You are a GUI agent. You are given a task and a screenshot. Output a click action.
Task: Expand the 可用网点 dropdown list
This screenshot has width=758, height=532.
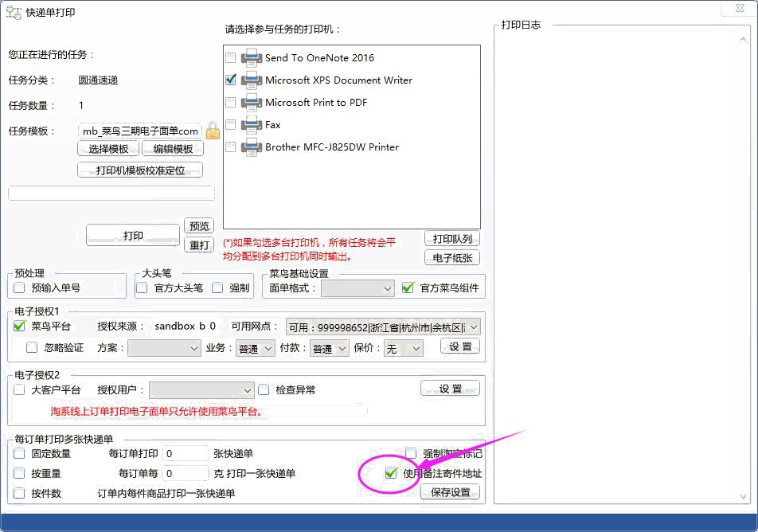pyautogui.click(x=473, y=327)
